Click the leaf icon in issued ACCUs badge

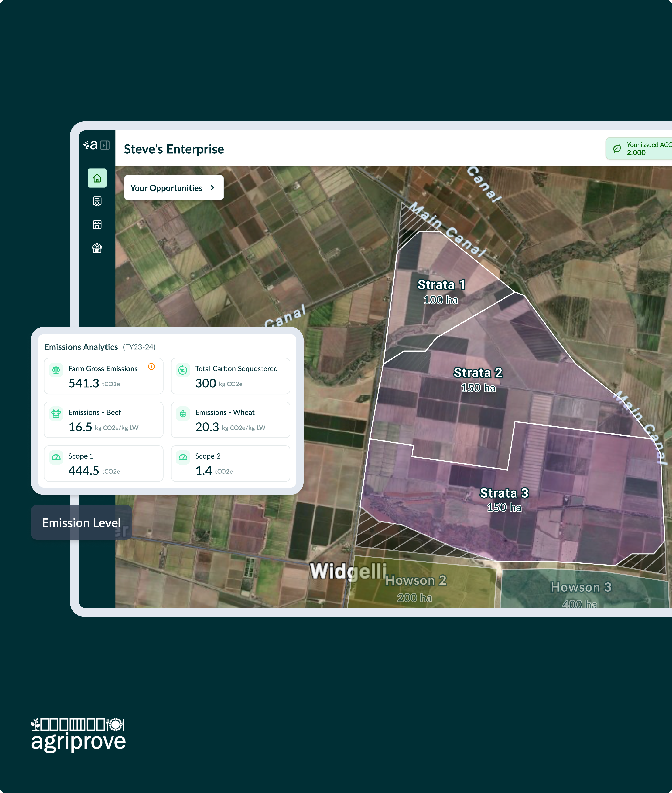617,149
